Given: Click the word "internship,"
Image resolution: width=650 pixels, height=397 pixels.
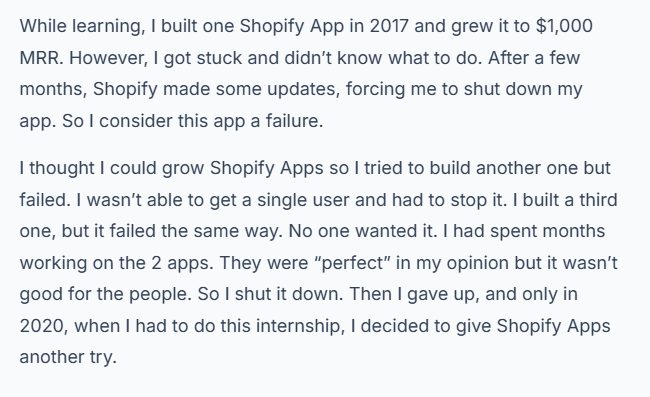Looking at the screenshot, I should (x=300, y=326).
